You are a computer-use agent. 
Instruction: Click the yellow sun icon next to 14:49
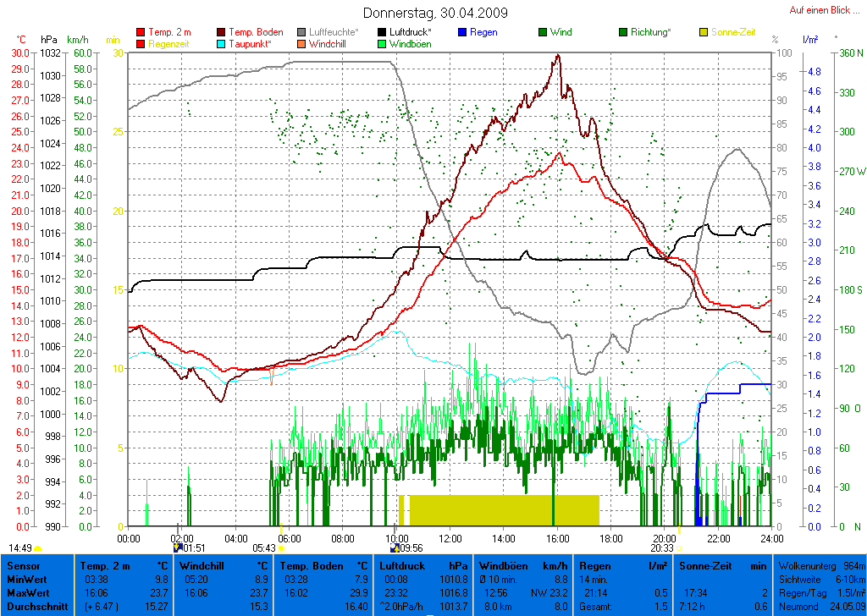pyautogui.click(x=37, y=548)
